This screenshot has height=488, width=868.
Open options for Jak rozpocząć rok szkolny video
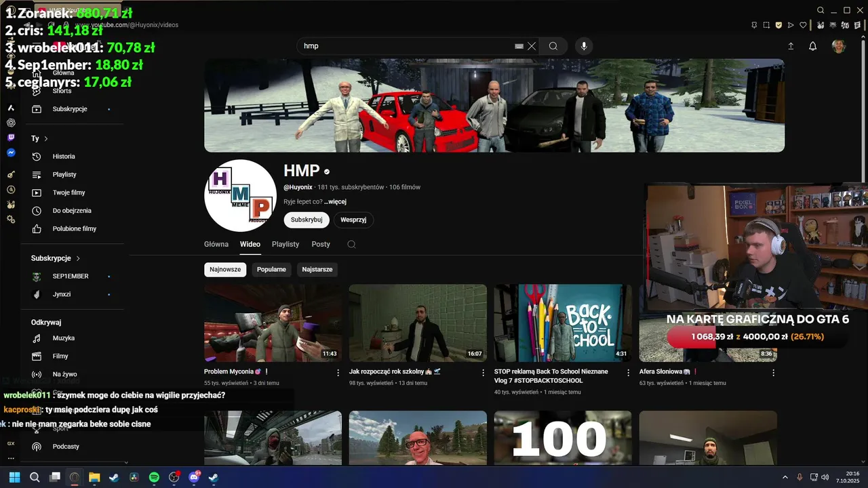484,372
